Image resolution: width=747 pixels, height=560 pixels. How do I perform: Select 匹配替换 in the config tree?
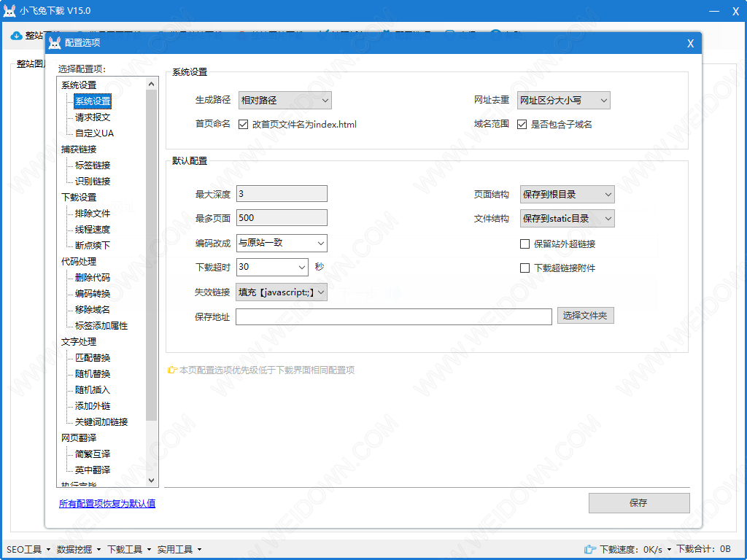93,357
